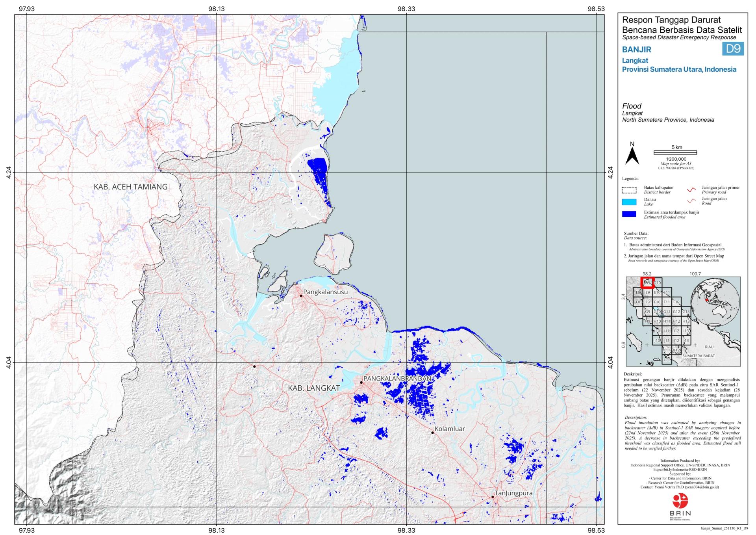The width and height of the screenshot is (756, 535).
Task: Click the Pangkalansusu town dot marker
Action: click(x=301, y=295)
